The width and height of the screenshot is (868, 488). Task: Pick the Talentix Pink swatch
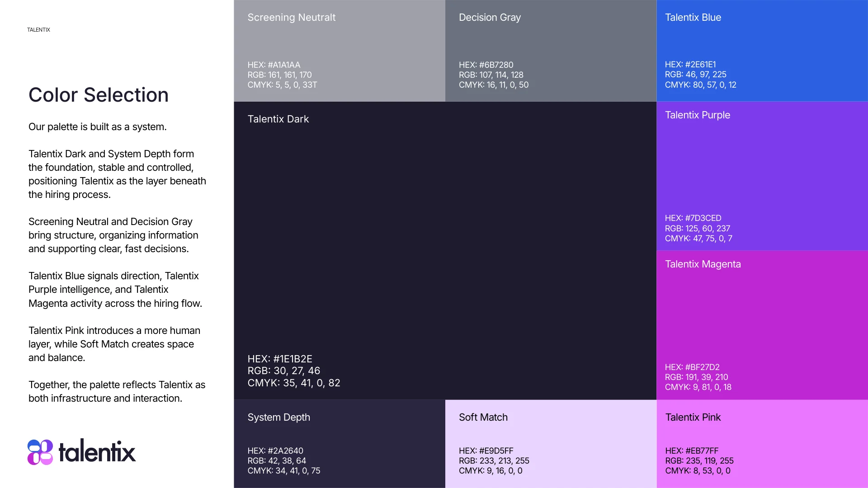tap(762, 444)
